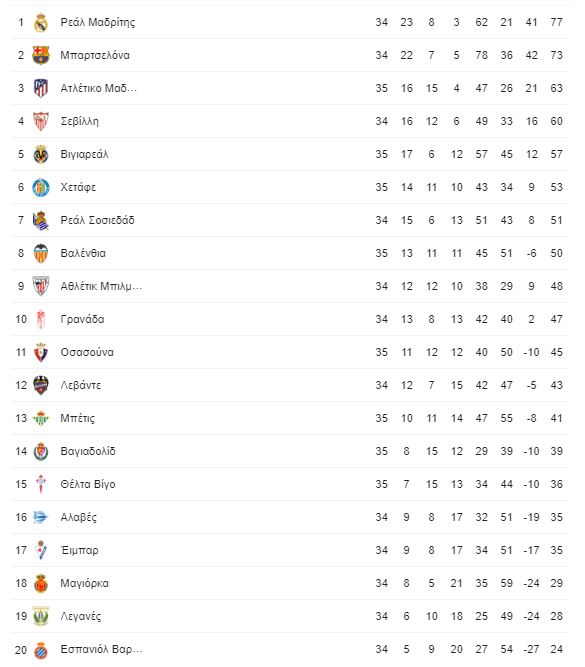Open the Μπαρτσελόνα team name
The image size is (585, 667).
(95, 55)
